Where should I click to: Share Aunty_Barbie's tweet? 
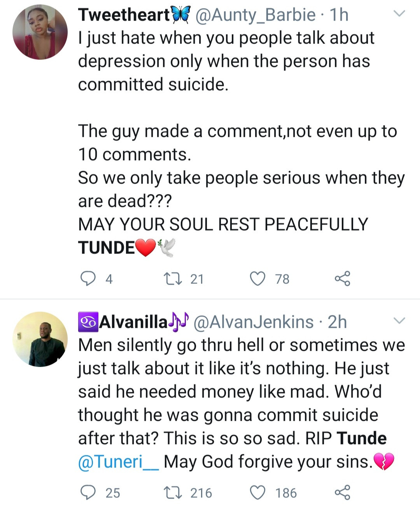coord(342,279)
